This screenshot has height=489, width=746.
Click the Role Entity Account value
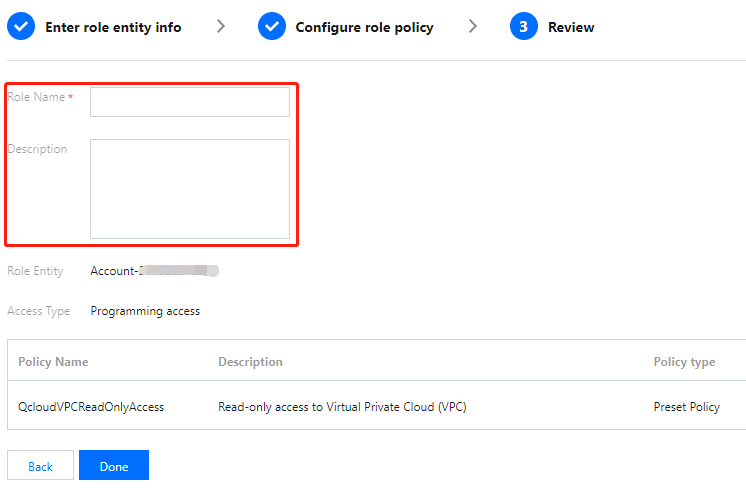(x=154, y=271)
